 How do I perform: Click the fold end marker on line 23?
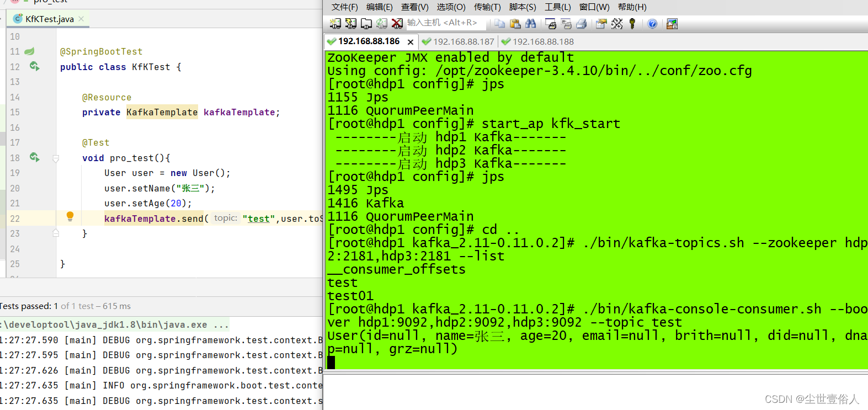[56, 233]
